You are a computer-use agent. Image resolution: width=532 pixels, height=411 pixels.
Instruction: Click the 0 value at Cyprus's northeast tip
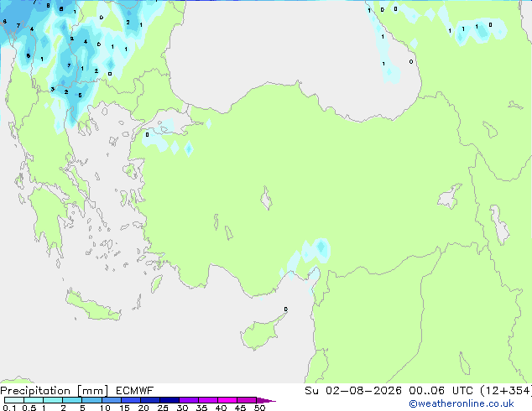coord(285,310)
